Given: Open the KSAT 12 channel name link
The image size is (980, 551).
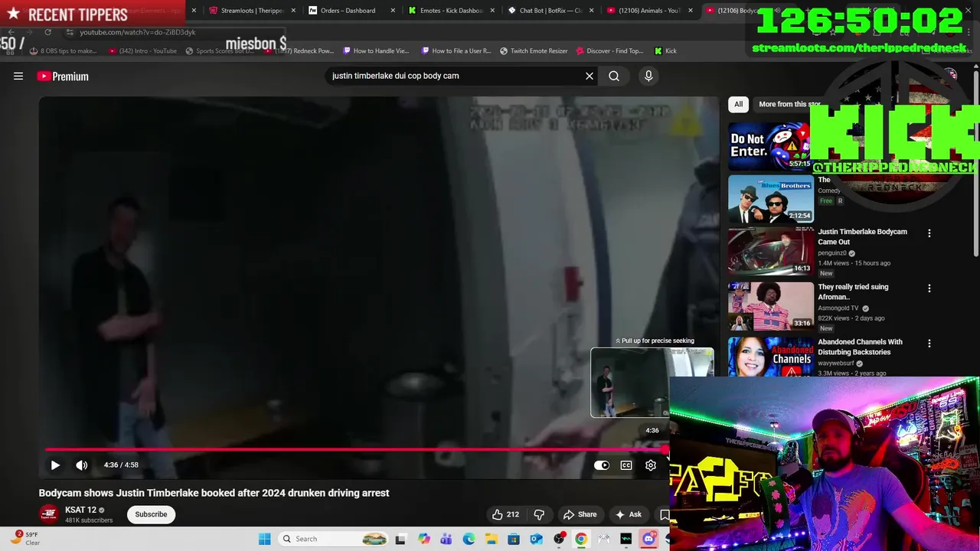Looking at the screenshot, I should pos(80,510).
